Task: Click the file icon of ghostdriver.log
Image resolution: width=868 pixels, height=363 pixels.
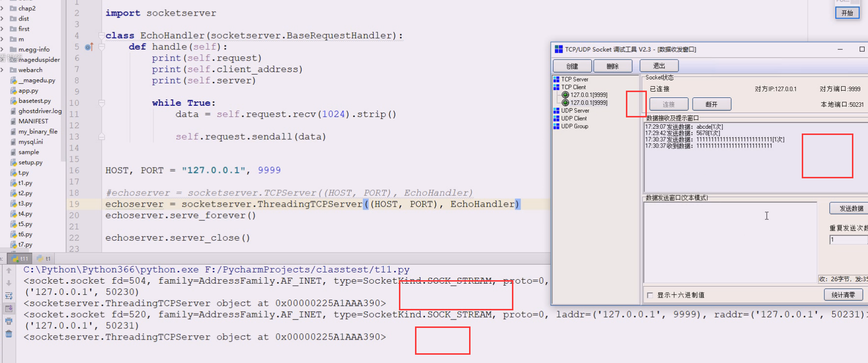Action: tap(14, 111)
